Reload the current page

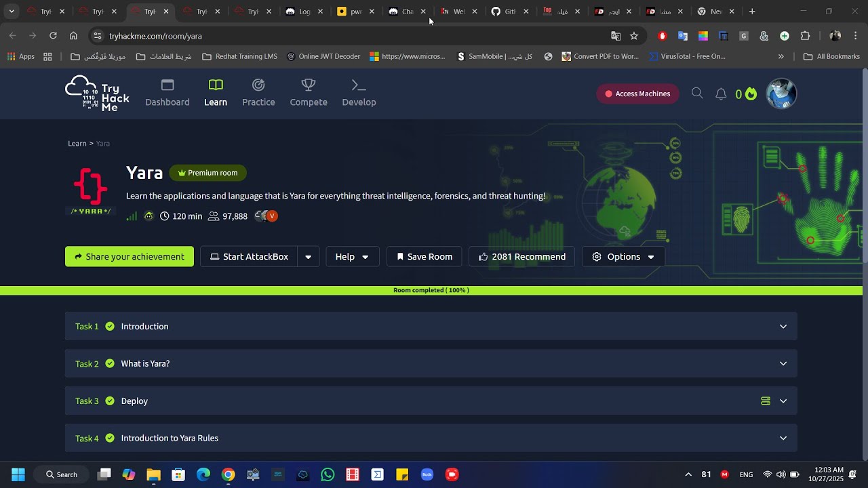click(53, 36)
